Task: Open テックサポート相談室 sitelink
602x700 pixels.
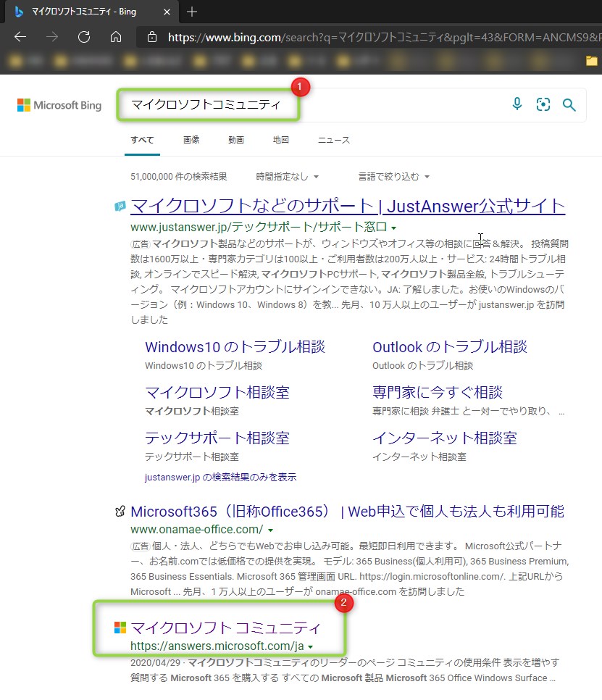Action: tap(217, 438)
